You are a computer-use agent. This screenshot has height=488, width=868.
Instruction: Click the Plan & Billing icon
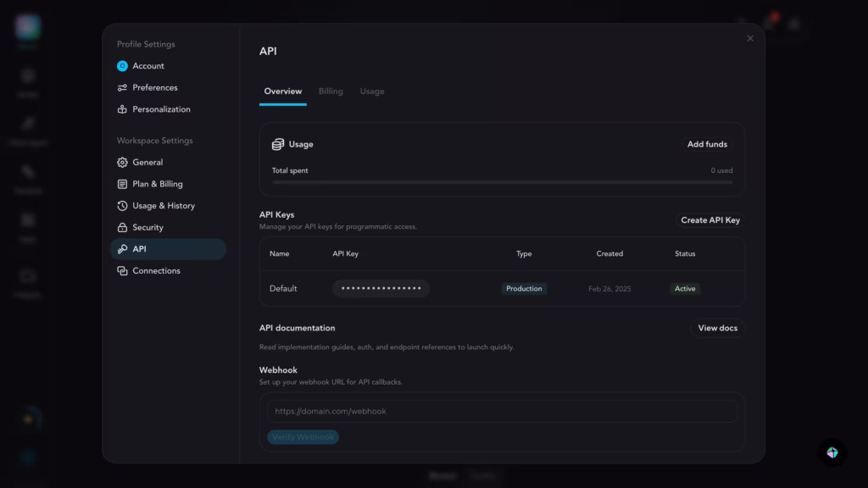coord(122,184)
